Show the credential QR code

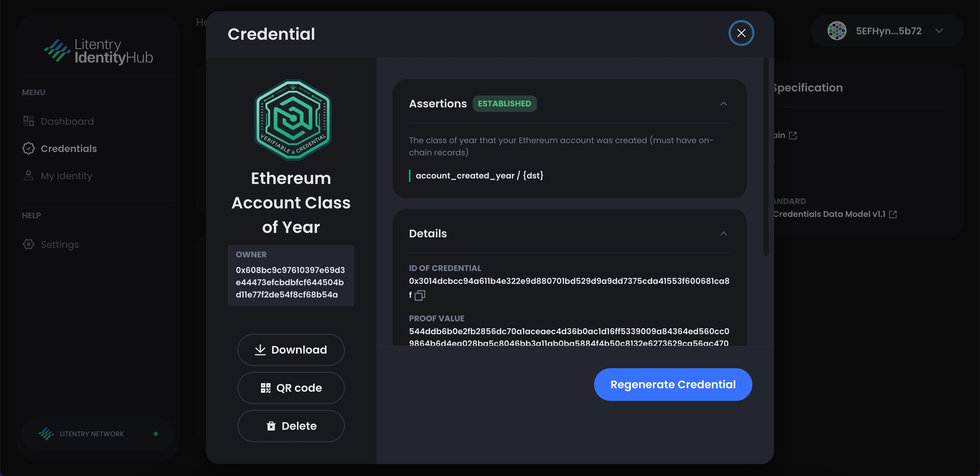[x=291, y=388]
